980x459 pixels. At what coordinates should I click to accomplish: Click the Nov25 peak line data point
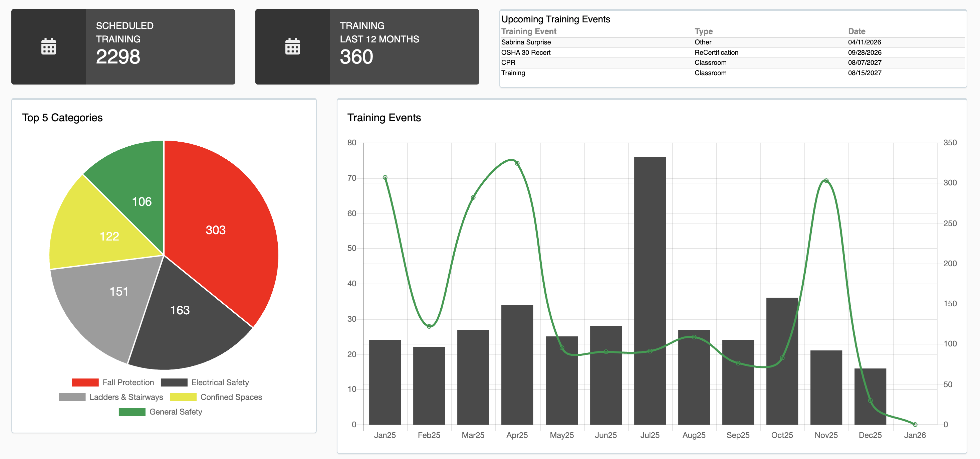(826, 181)
